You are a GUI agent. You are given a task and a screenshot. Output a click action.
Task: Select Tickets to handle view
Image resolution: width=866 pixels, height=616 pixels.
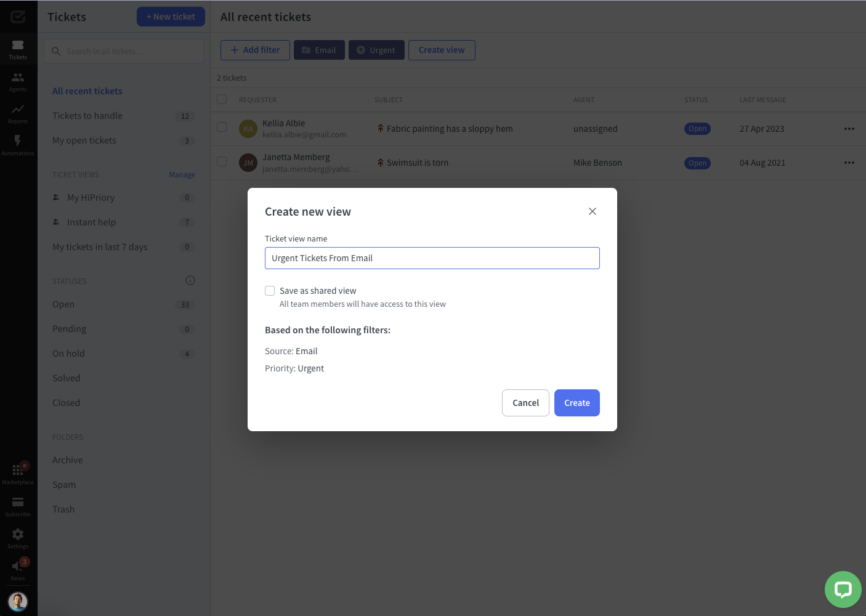click(x=87, y=116)
